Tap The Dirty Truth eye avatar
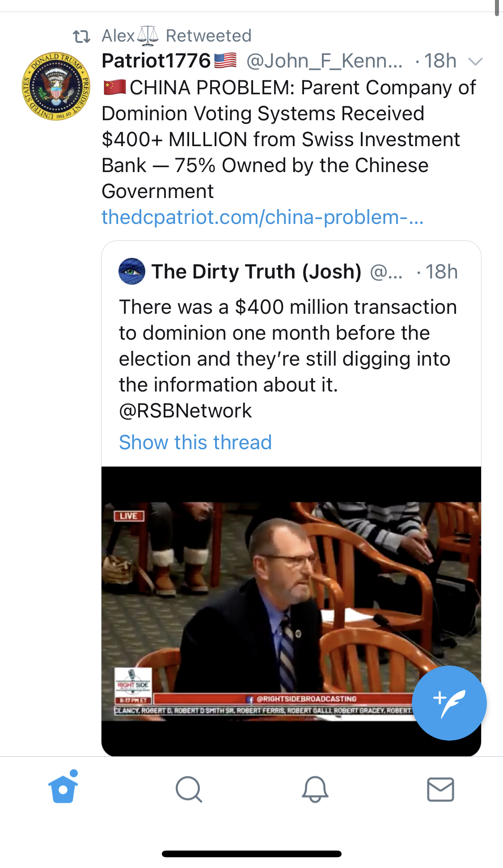The image size is (503, 868). pos(132,271)
